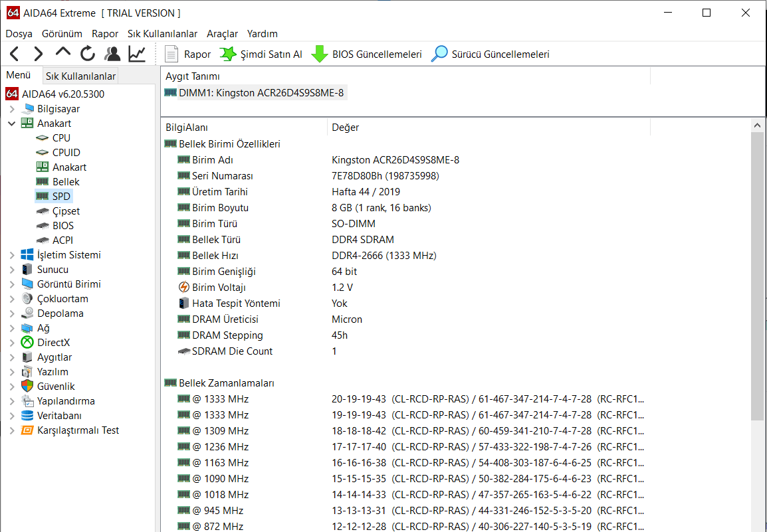Click the Ağ network icon
This screenshot has width=767, height=532.
coord(27,328)
